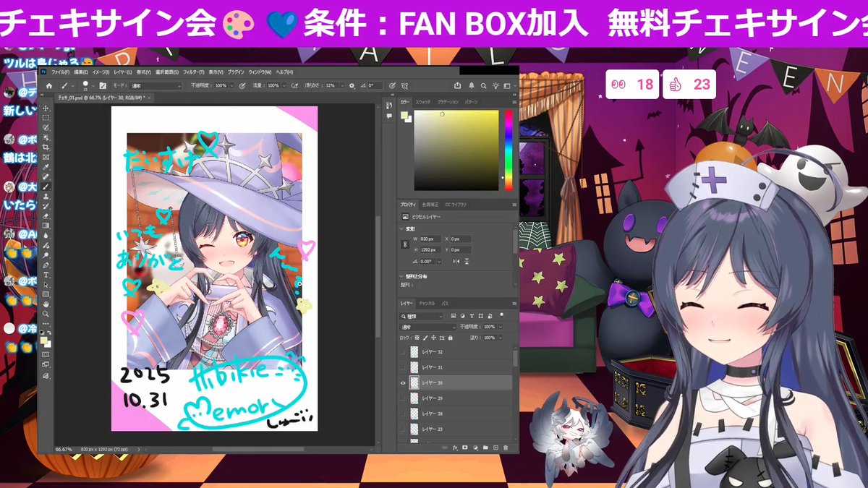Click the Create New Layer icon
This screenshot has width=868, height=488.
[495, 447]
